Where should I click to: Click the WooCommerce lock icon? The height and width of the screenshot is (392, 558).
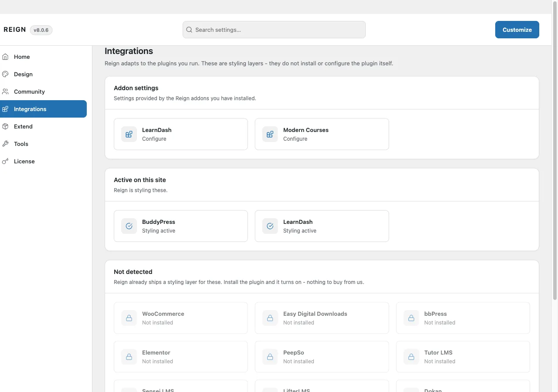(x=129, y=318)
